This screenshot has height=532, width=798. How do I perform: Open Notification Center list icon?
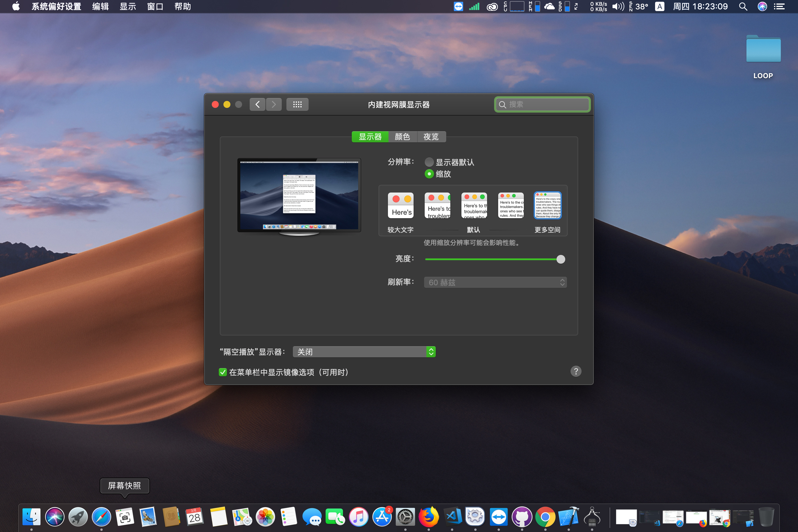click(x=779, y=6)
